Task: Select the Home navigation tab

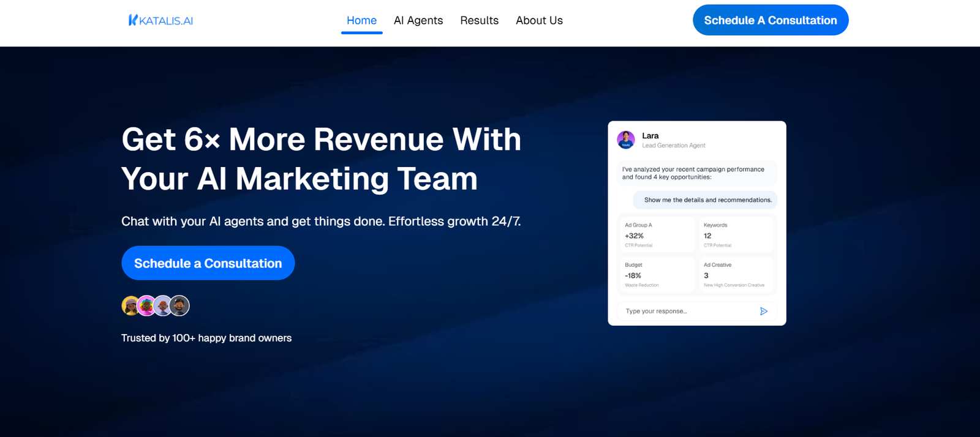Action: point(361,20)
